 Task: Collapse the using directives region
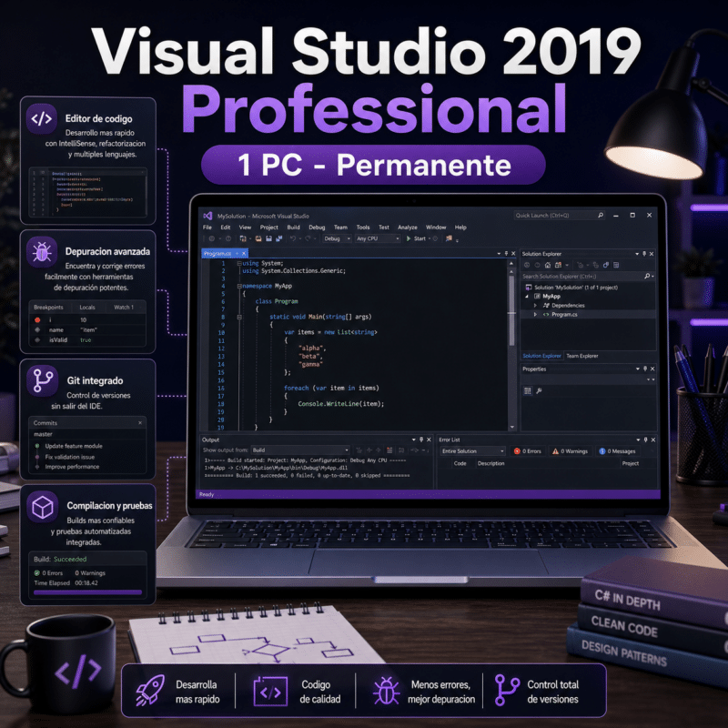tap(239, 263)
